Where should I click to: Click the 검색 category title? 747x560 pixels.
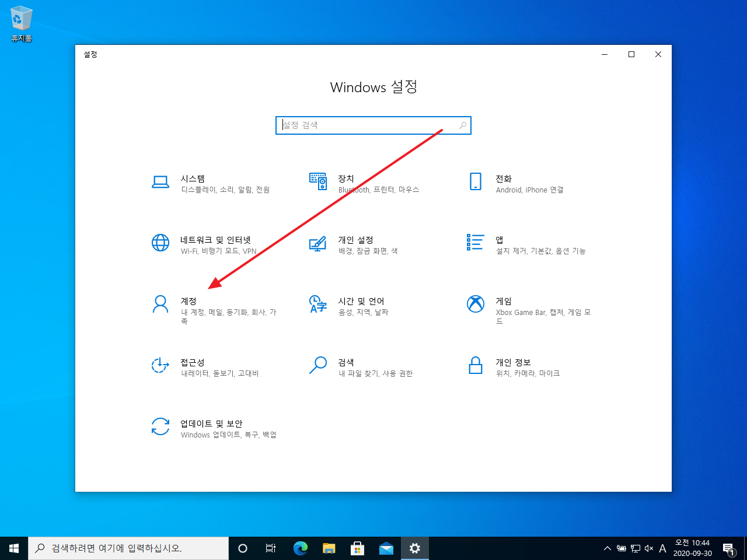pos(346,362)
